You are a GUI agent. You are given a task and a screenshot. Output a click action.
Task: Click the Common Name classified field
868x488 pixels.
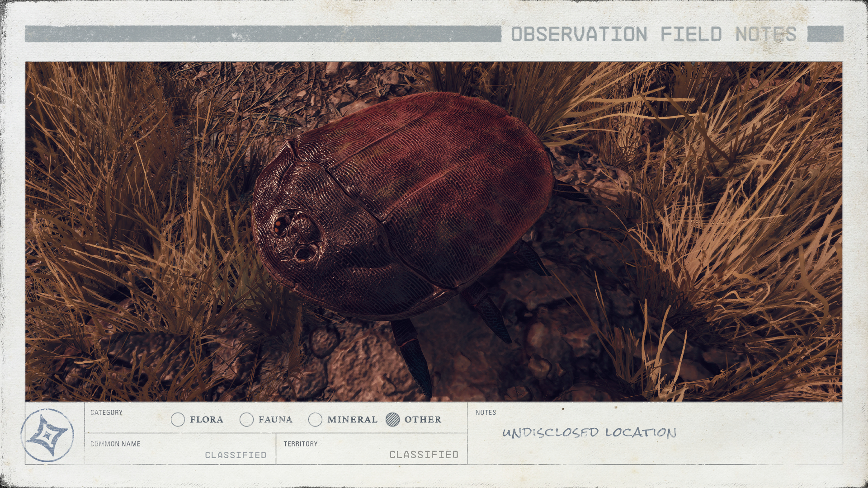pos(180,449)
